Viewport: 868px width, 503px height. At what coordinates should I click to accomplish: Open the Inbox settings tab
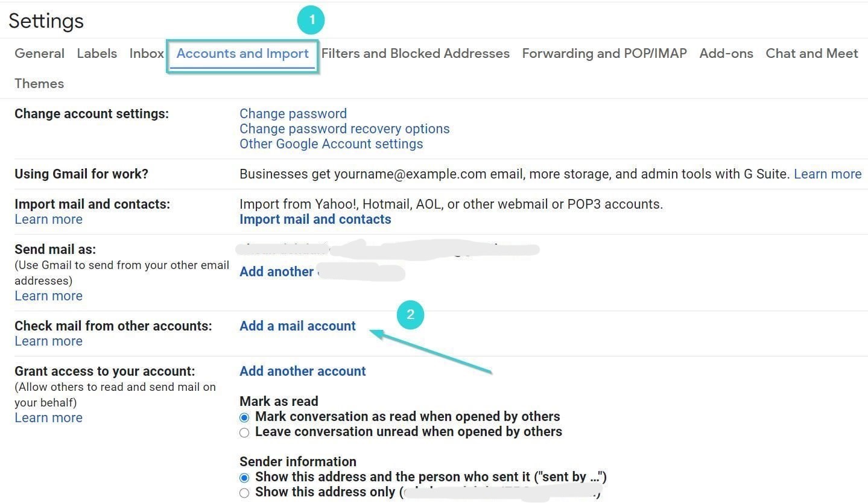[x=147, y=54]
